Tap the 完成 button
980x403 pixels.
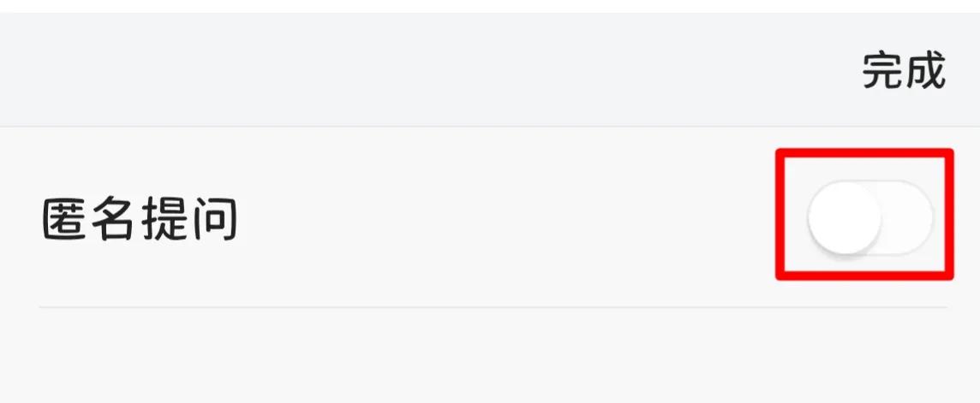(x=903, y=72)
